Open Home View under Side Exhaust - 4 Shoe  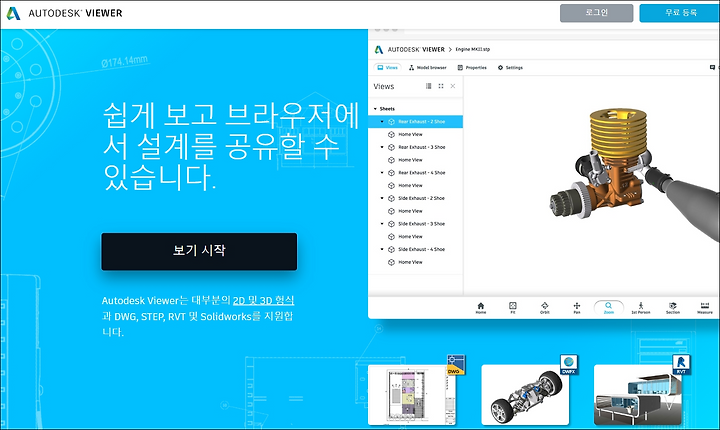(x=411, y=262)
